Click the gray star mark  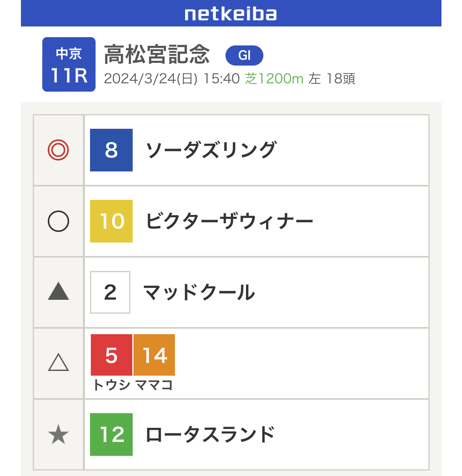coord(58,435)
